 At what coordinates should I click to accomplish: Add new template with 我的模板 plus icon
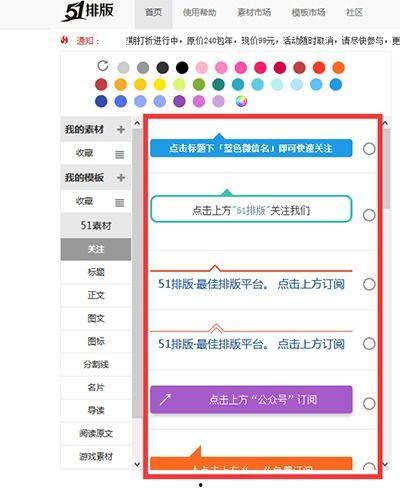click(x=121, y=178)
